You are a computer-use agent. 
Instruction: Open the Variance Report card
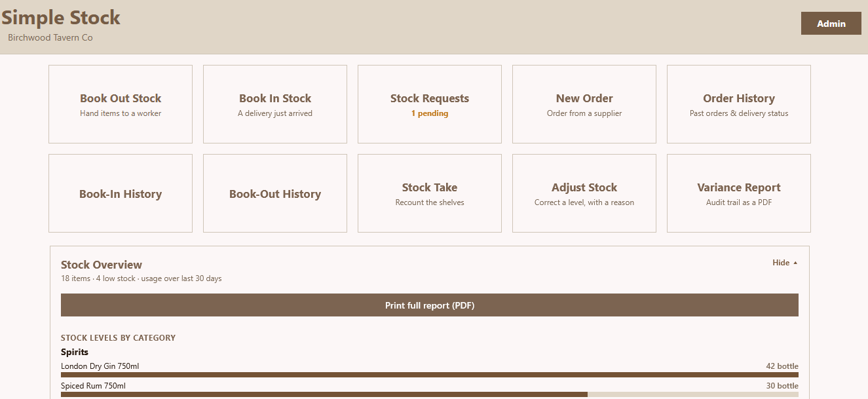point(739,193)
